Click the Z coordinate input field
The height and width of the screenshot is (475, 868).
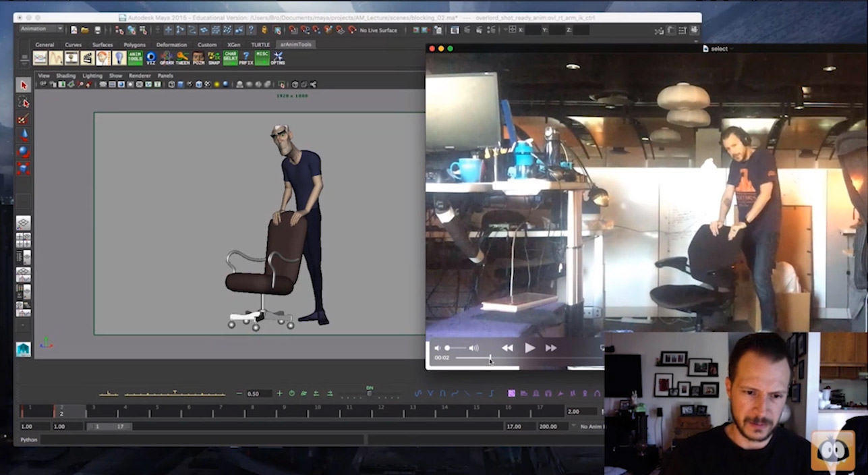pyautogui.click(x=581, y=30)
